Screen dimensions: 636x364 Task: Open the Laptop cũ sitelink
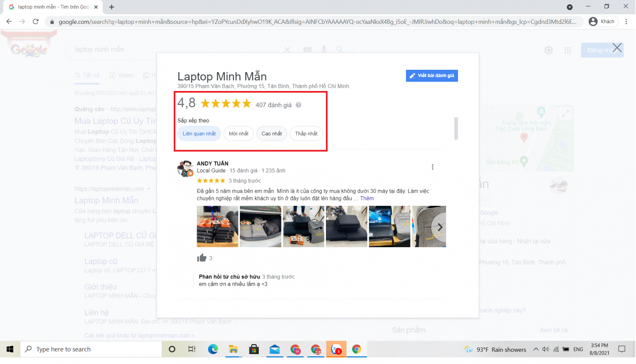(x=101, y=261)
